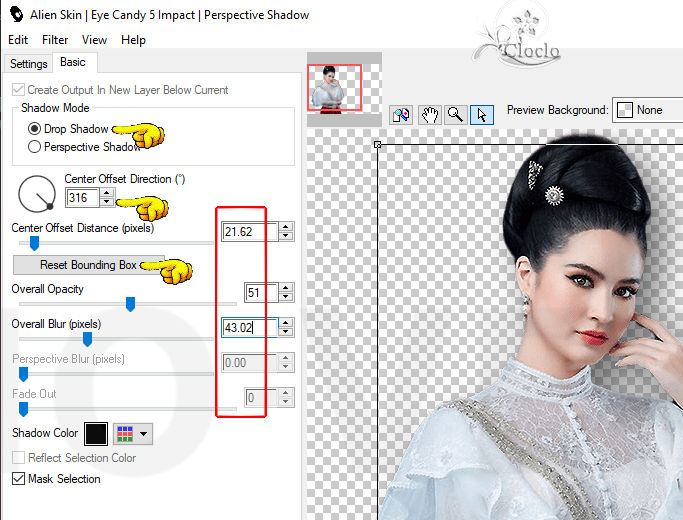Click the color grid palette icon
This screenshot has height=520, width=683.
point(125,433)
